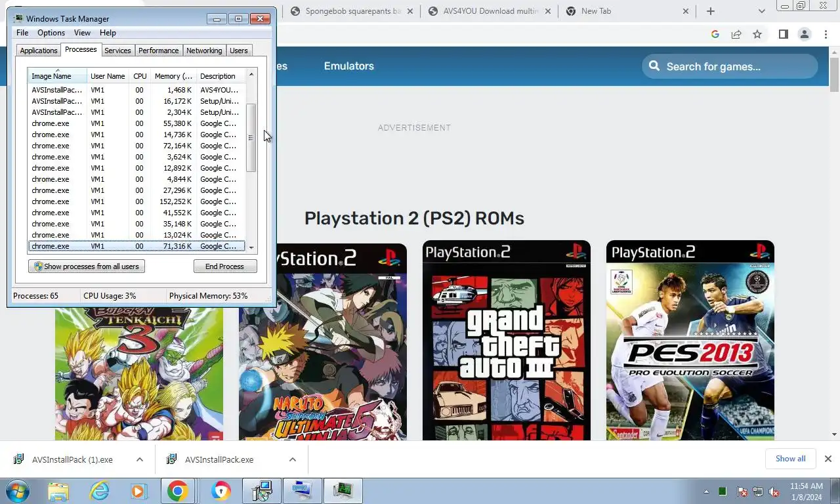Select the chrome.exe row using 55,380 K
The image size is (840, 504).
pos(136,123)
